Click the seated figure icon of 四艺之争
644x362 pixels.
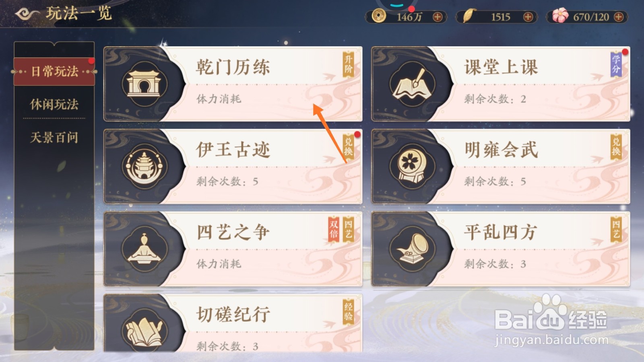(x=144, y=249)
